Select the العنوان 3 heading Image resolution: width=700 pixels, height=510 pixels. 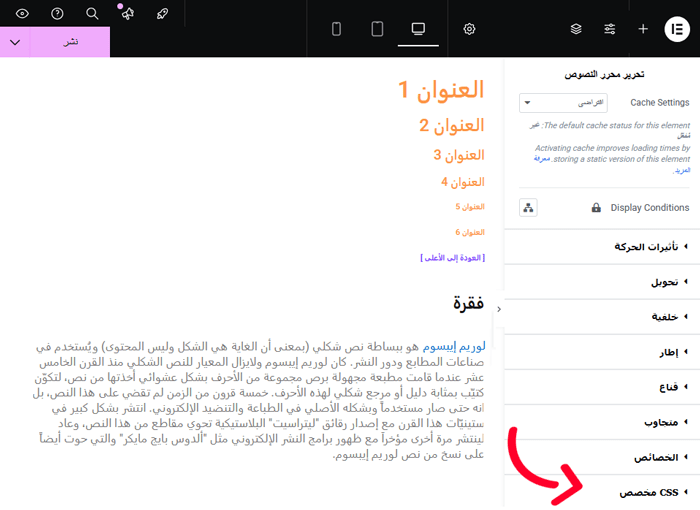tap(458, 155)
